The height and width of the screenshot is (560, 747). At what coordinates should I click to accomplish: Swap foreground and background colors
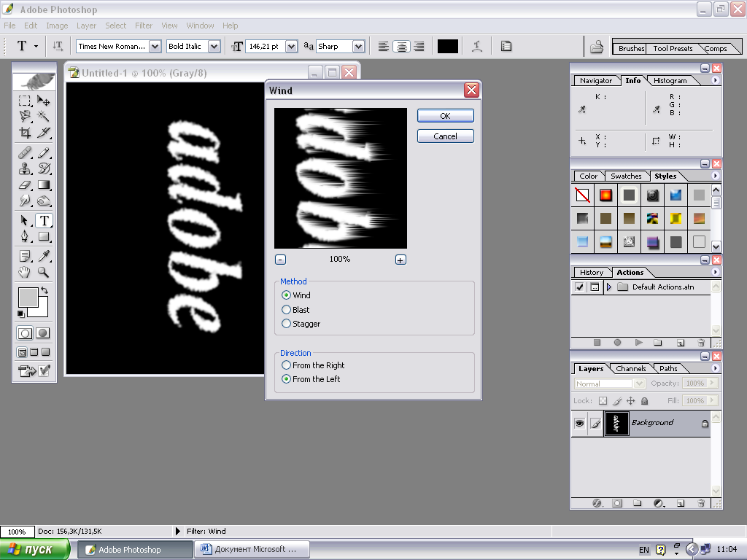[44, 290]
